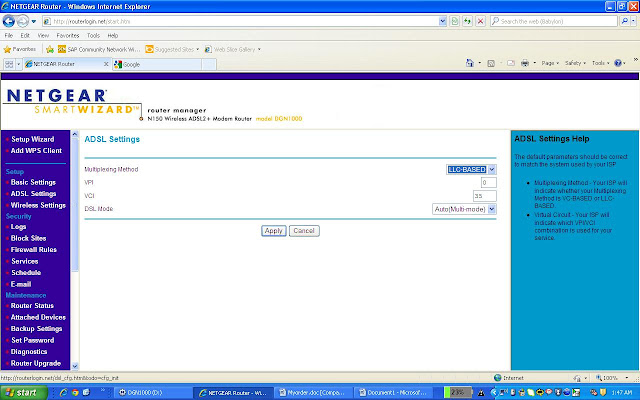Open the Favorites star button

click(20, 49)
